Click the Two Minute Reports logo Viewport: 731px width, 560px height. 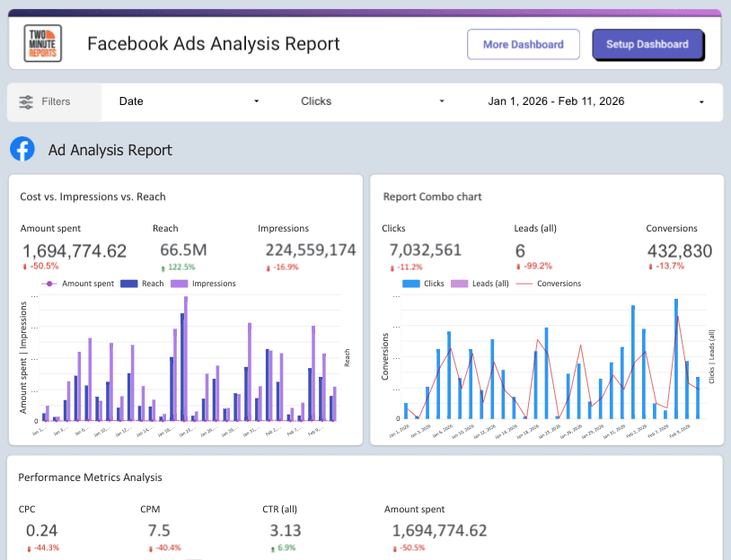click(41, 44)
